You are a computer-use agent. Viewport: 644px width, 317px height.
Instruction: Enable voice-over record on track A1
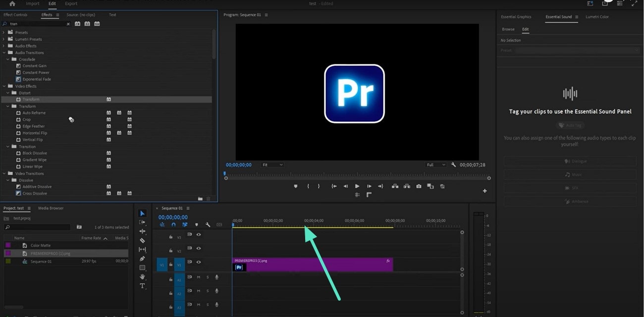216,277
